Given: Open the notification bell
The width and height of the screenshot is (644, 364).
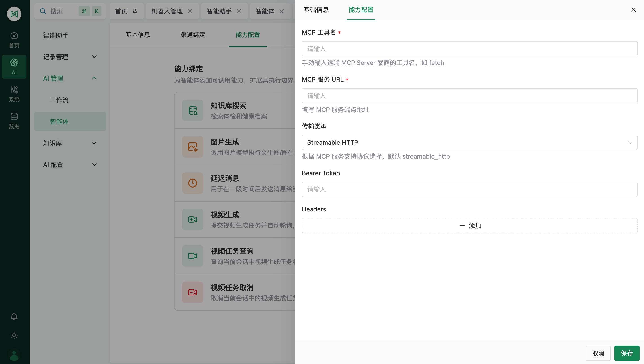Looking at the screenshot, I should pyautogui.click(x=14, y=316).
